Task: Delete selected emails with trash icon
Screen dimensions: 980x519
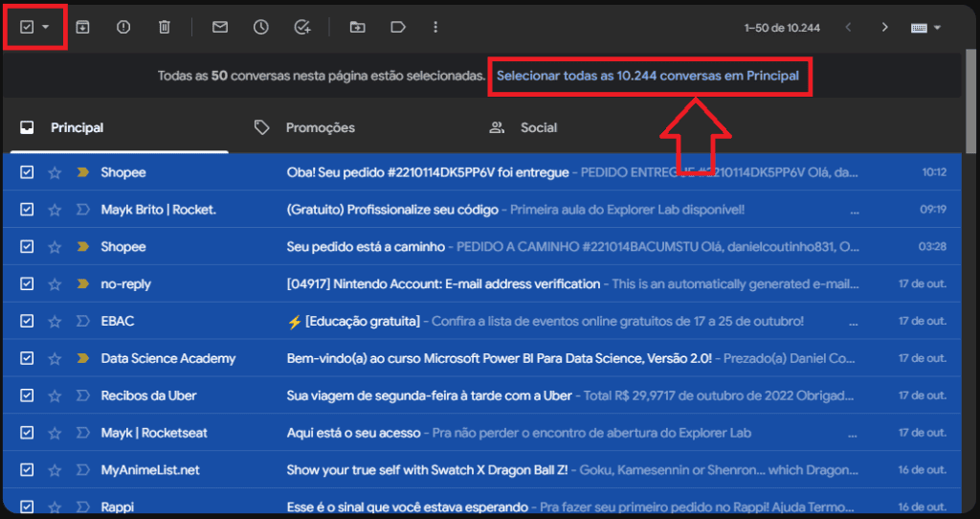Action: point(165,27)
